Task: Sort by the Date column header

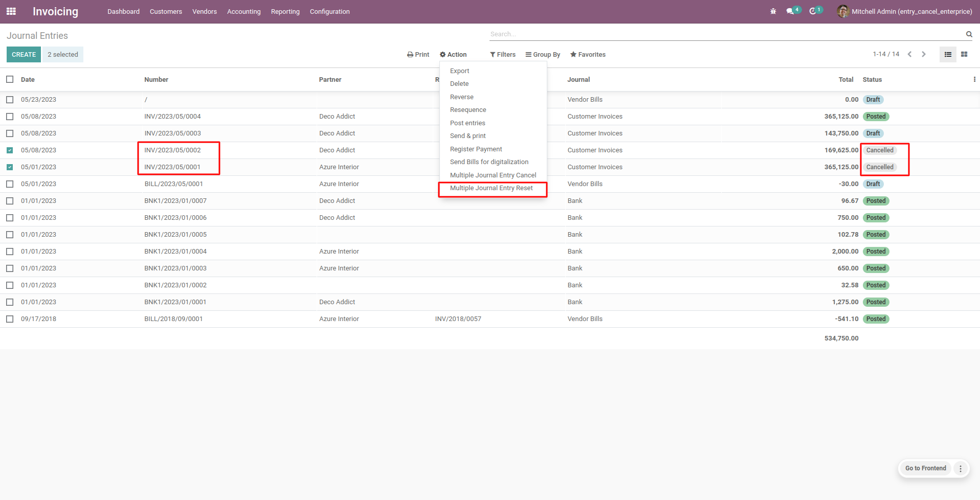Action: tap(28, 80)
